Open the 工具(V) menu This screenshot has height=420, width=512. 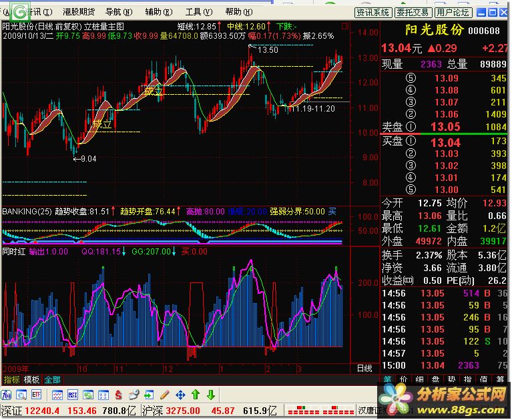199,12
